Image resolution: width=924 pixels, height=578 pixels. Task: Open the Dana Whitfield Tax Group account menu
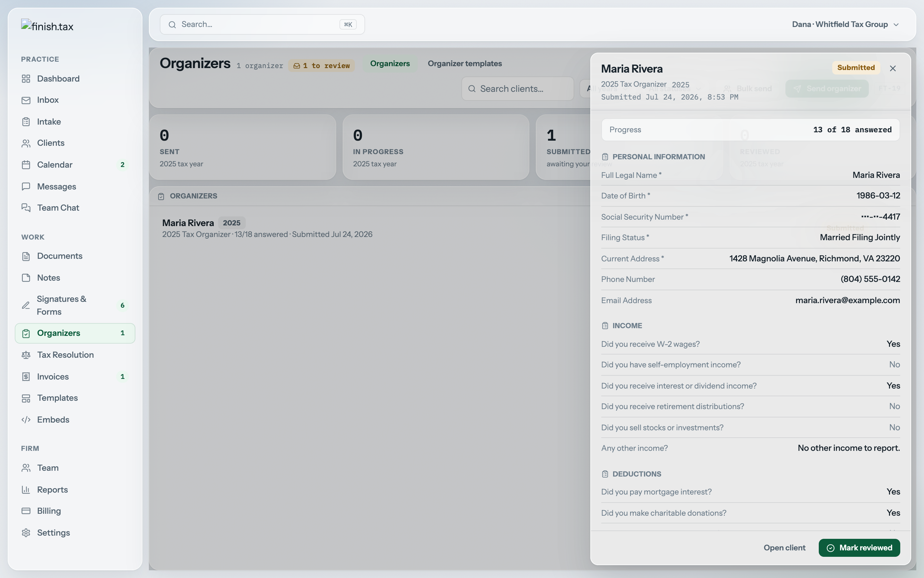click(845, 24)
